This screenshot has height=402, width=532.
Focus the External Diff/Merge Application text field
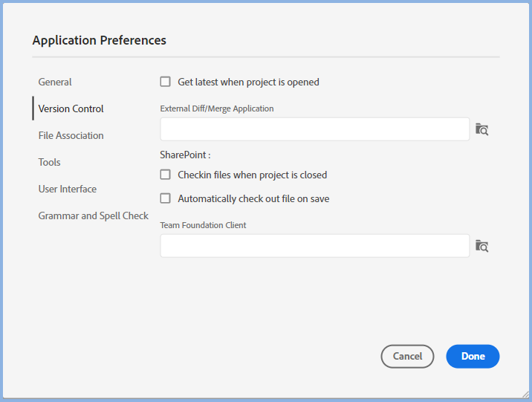coord(314,129)
